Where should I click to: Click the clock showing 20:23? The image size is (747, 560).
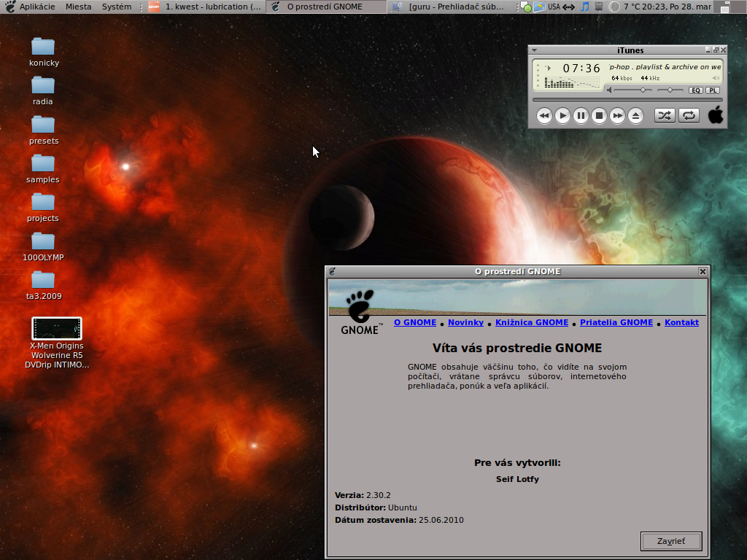tap(676, 7)
